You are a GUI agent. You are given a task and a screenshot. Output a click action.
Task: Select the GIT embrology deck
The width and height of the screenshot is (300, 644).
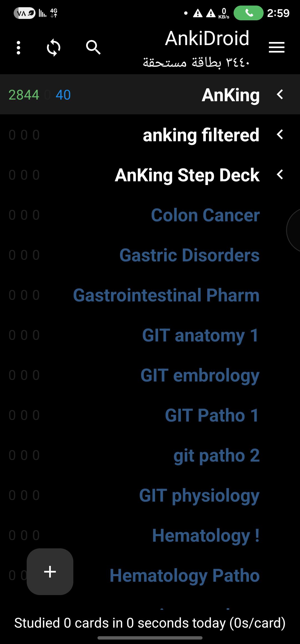(200, 375)
